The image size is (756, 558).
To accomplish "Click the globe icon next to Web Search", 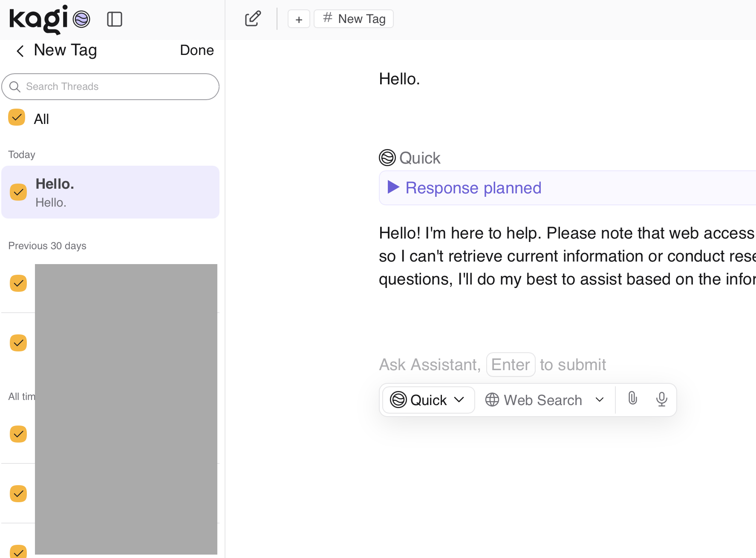I will (x=492, y=400).
